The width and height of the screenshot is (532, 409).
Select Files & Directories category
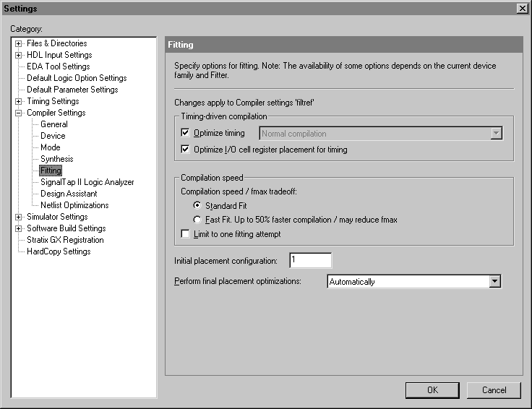(x=56, y=43)
